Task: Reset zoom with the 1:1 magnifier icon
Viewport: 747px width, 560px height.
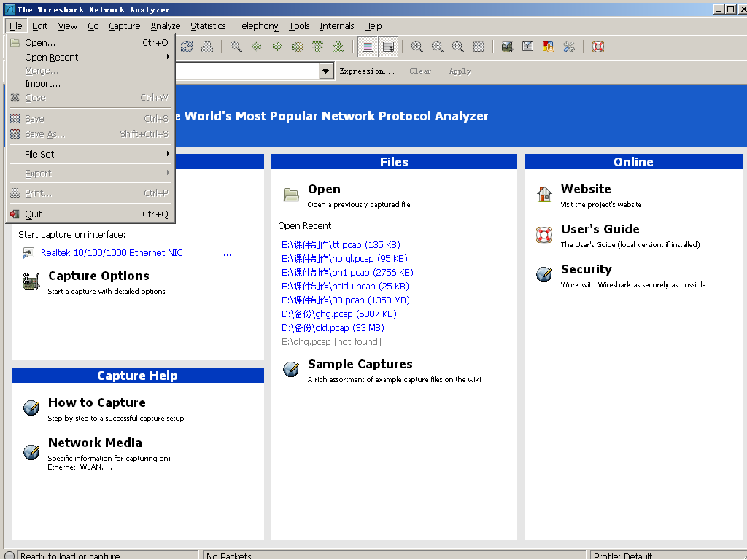Action: tap(458, 47)
